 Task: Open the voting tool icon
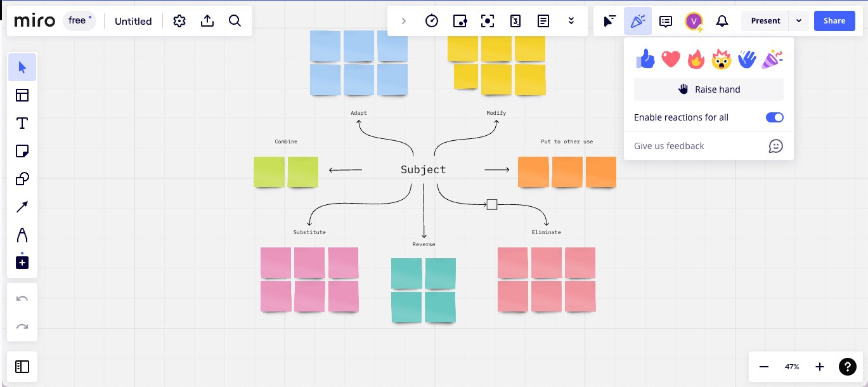(x=460, y=21)
